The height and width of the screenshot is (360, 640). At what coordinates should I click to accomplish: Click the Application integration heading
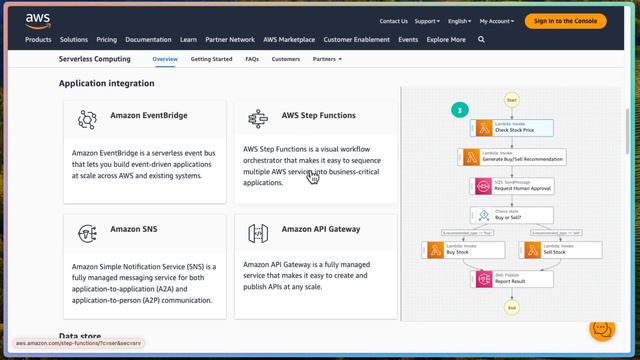point(107,83)
